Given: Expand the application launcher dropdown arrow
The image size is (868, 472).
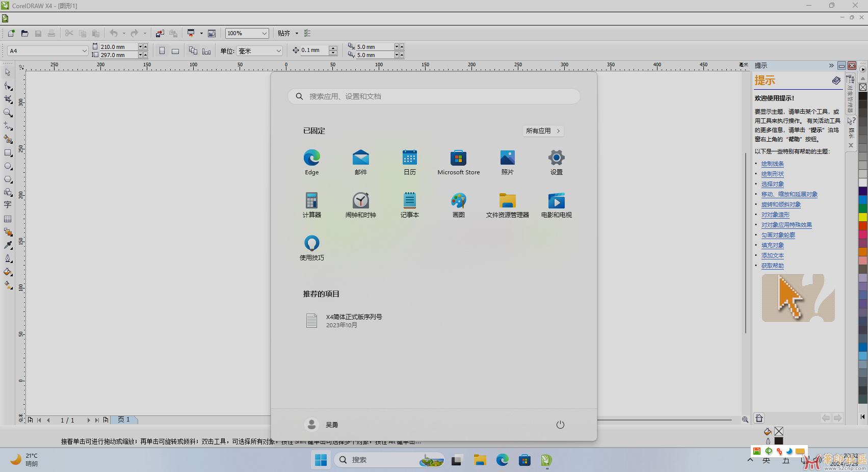Looking at the screenshot, I should coord(201,33).
